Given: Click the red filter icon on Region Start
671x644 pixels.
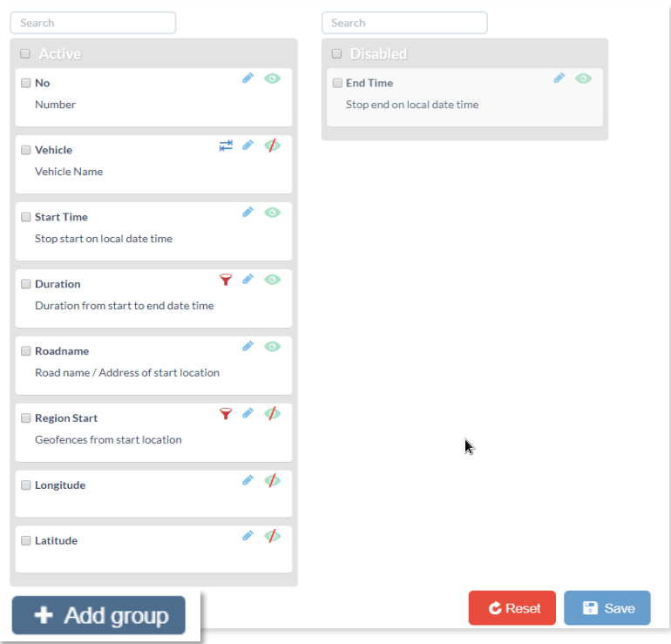Looking at the screenshot, I should pyautogui.click(x=226, y=414).
